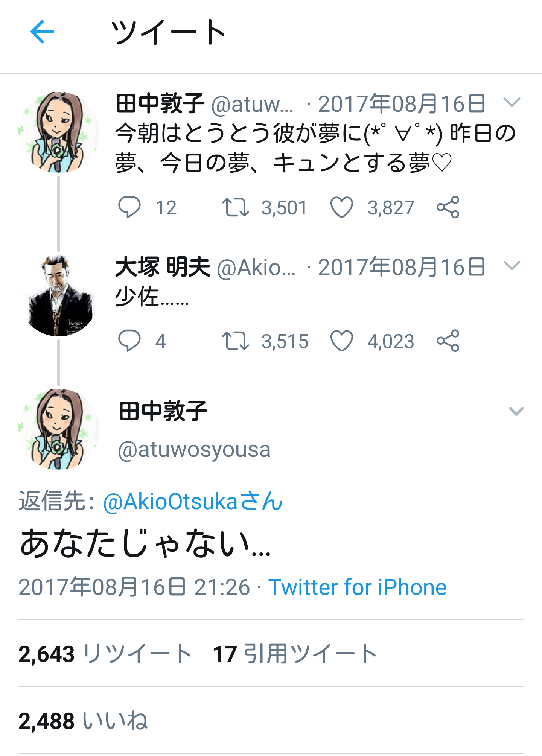
Task: Retweet the tweet with 3,501 retweets
Action: (x=235, y=207)
